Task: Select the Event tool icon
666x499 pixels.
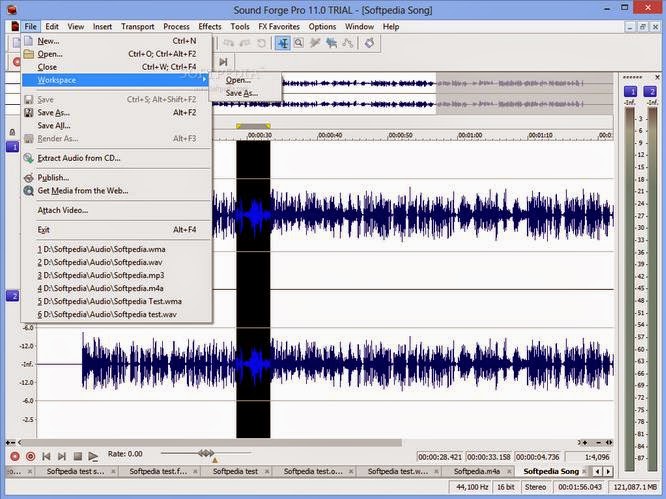Action: 331,43
